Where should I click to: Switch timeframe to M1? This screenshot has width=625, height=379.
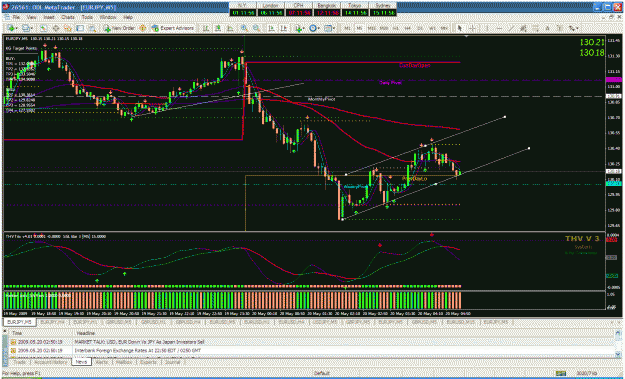coord(348,28)
